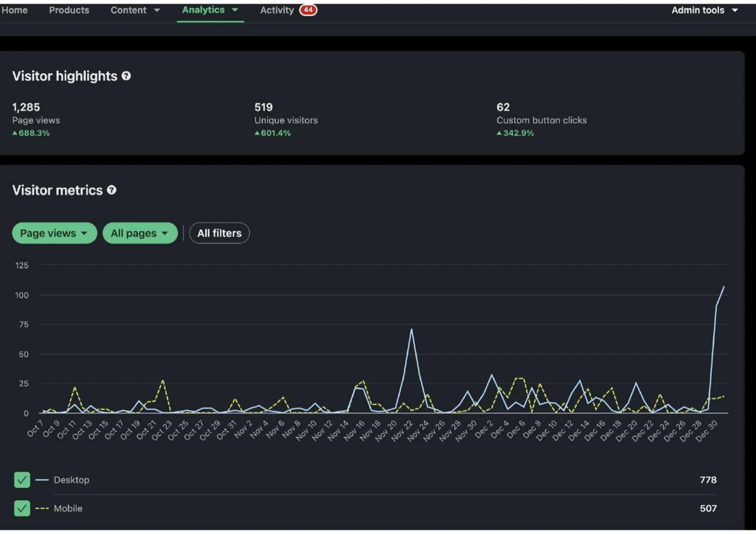Click the growth arrow next to 342.9%
The image size is (756, 534).
tap(499, 133)
